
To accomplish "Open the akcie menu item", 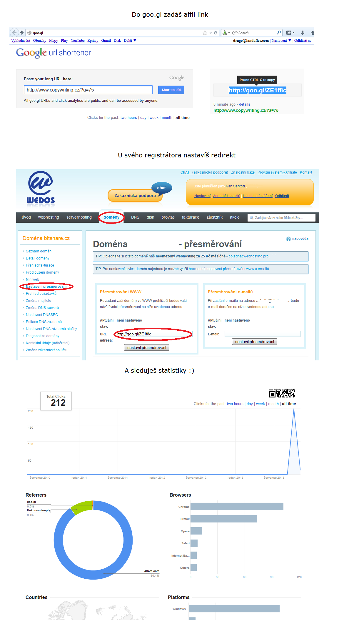I will (x=235, y=217).
